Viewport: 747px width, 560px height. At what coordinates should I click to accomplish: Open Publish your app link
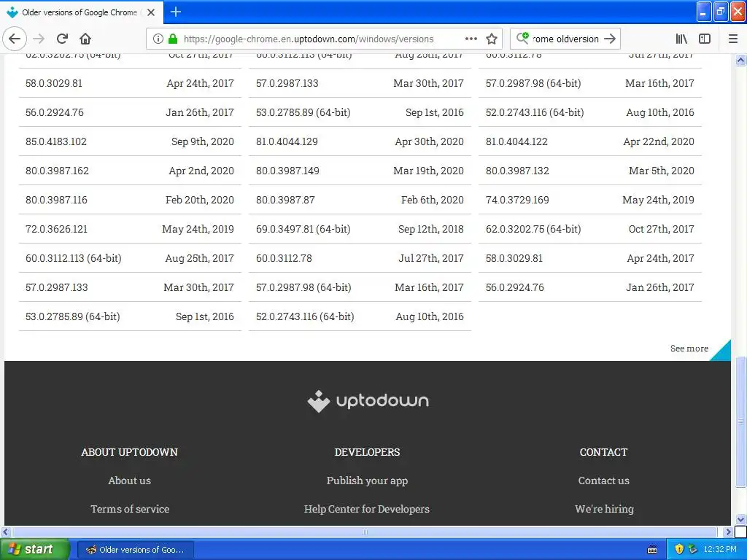(x=368, y=481)
